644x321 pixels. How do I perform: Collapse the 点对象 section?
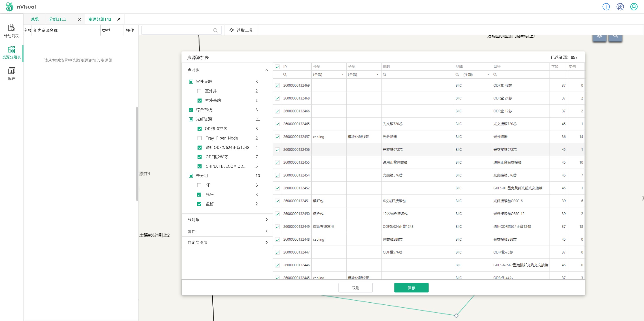pos(267,70)
